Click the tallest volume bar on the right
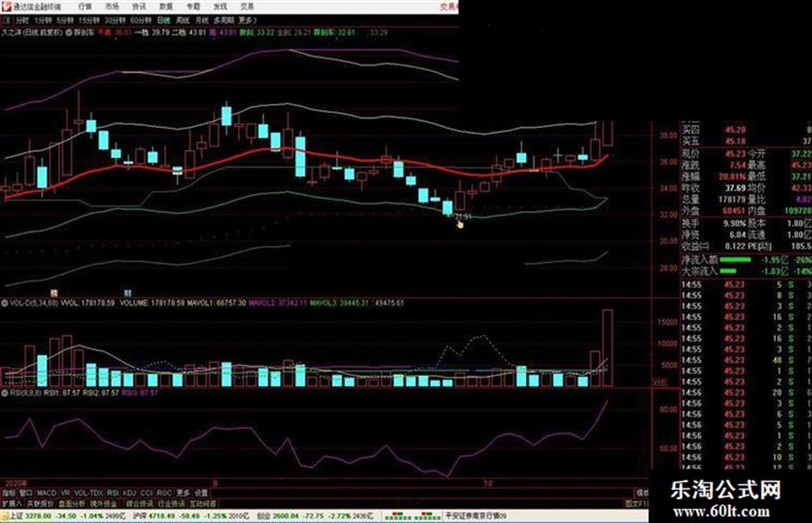 coord(607,348)
